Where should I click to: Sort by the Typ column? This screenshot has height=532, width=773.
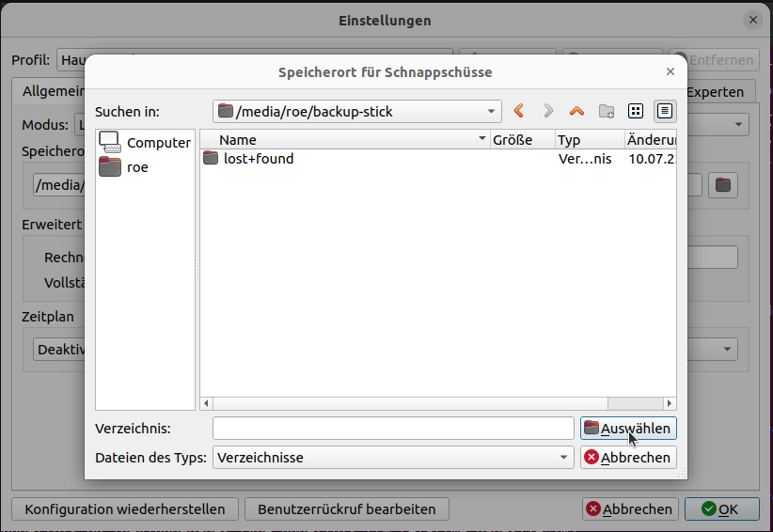coord(587,140)
